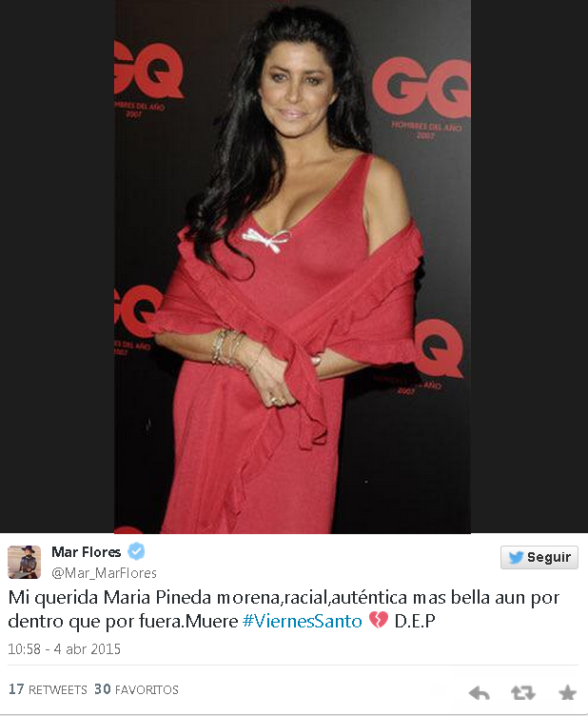Click the broken heart emoji
Viewport: 588px width, 716px height.
pyautogui.click(x=378, y=620)
